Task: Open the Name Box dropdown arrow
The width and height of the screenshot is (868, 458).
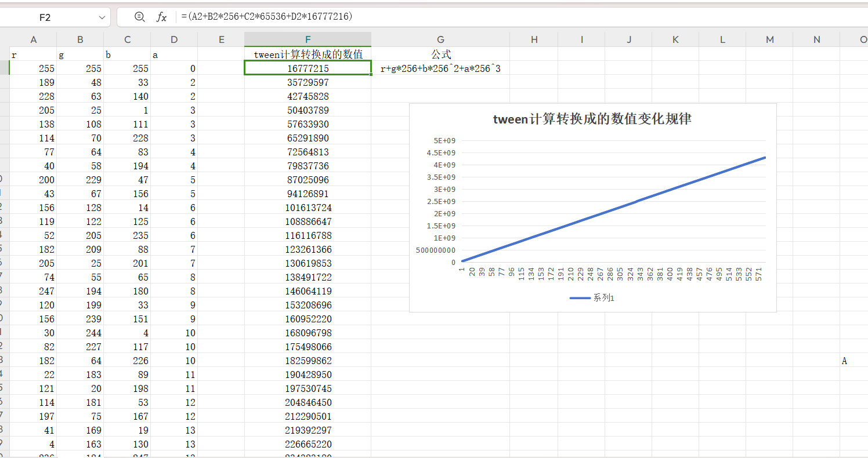Action: (102, 17)
